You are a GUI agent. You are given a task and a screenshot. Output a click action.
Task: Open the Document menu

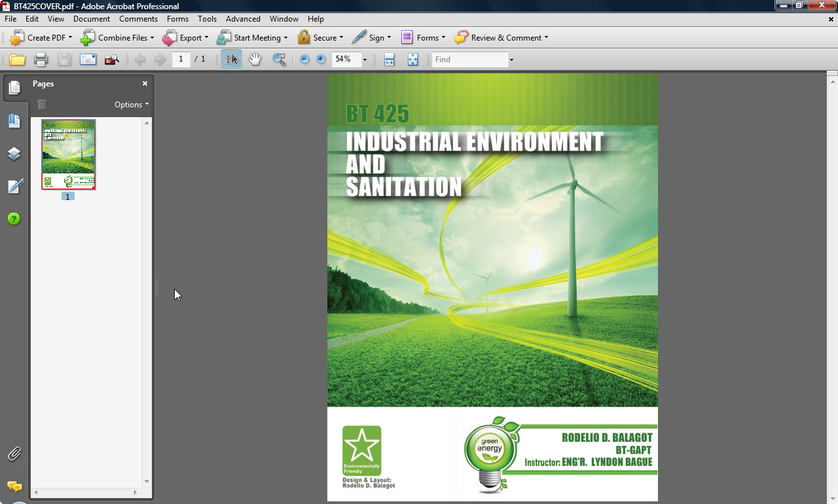[x=92, y=19]
